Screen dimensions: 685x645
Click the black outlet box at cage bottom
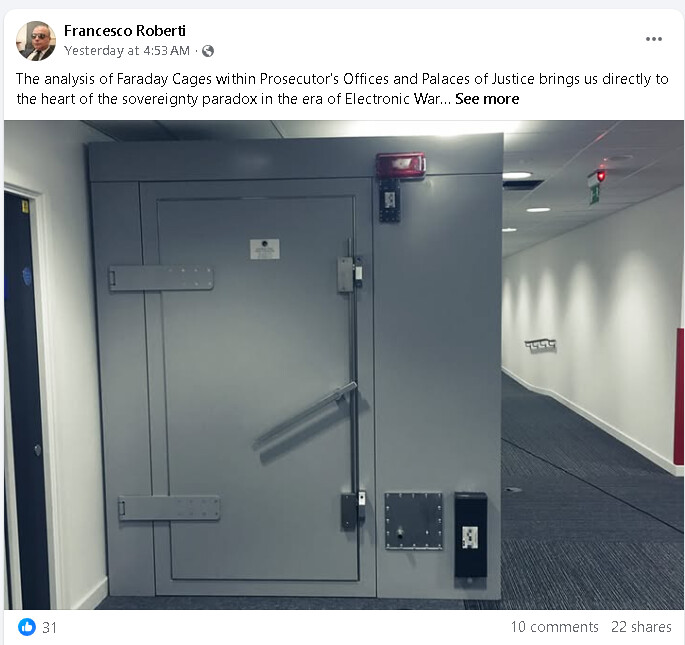click(x=471, y=535)
